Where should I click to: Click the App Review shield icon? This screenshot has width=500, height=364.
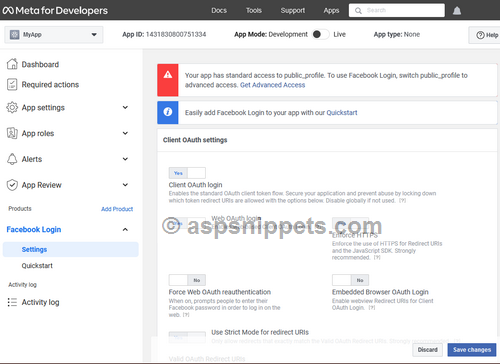12,185
